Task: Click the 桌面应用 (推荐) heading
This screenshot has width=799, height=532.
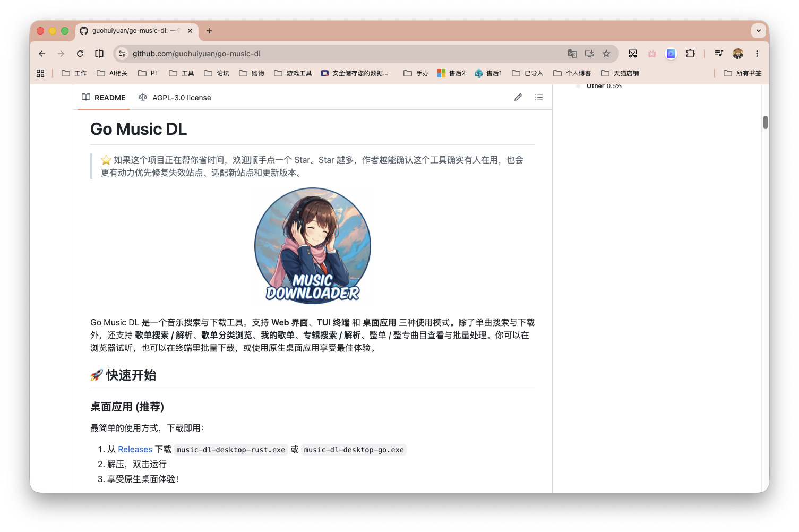Action: point(127,407)
